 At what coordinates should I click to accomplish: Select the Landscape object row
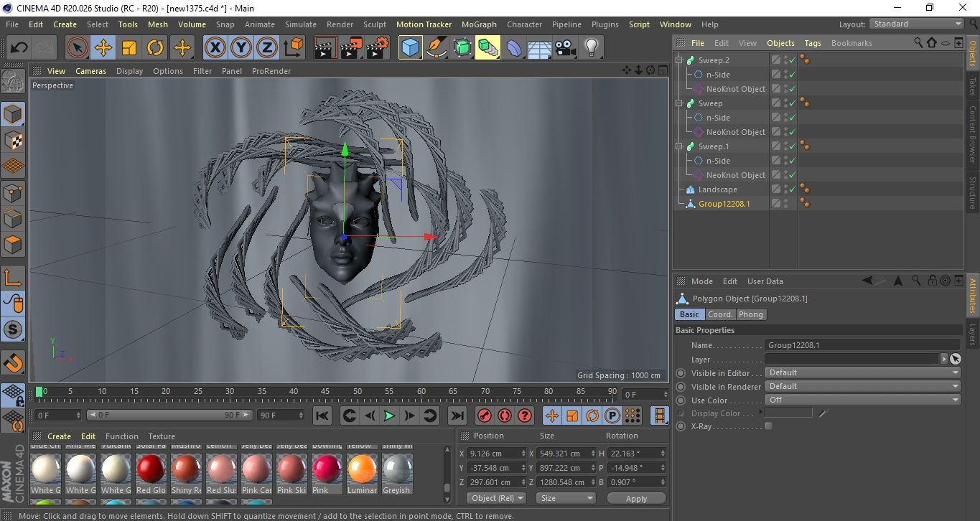(718, 189)
